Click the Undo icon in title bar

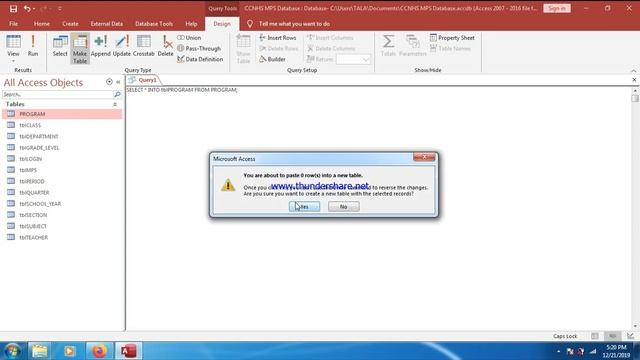(x=27, y=8)
